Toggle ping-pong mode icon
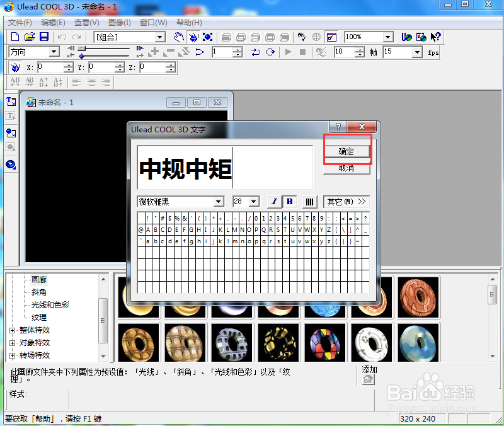This screenshot has width=504, height=426. (x=256, y=52)
